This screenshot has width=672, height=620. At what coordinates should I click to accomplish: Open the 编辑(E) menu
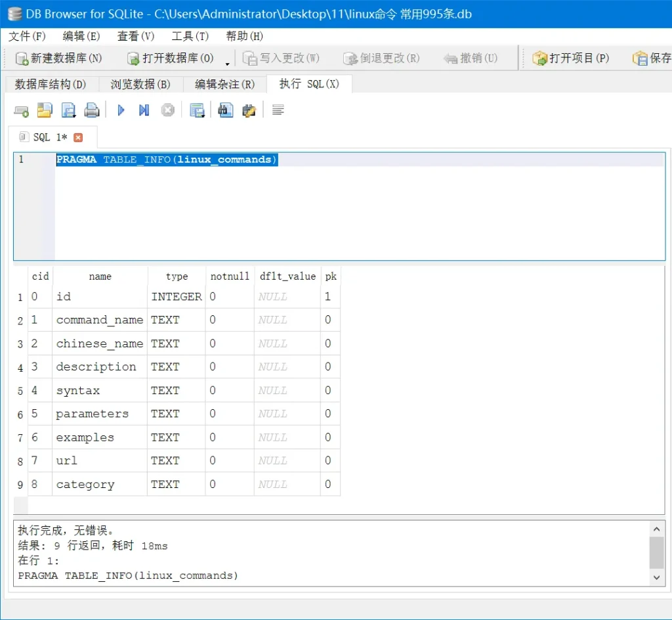pyautogui.click(x=81, y=36)
